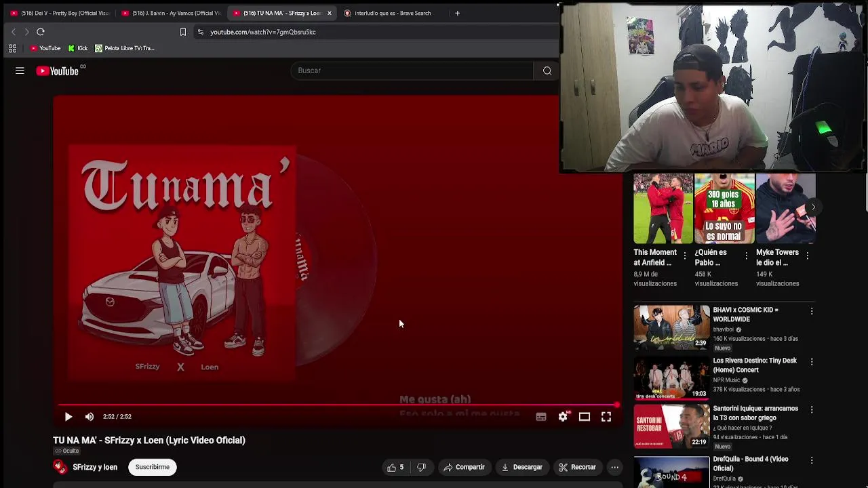The height and width of the screenshot is (488, 868).
Task: Open the This Moment at Anfield short
Action: coord(663,209)
